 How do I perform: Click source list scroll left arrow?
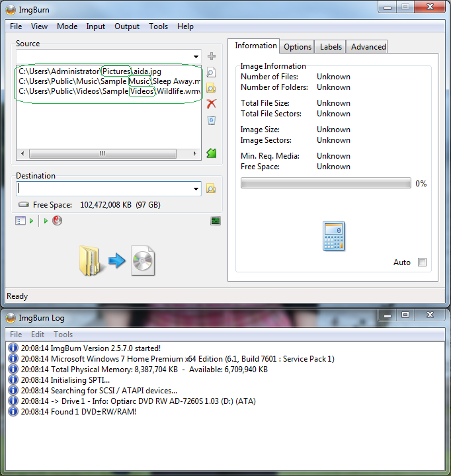point(22,153)
